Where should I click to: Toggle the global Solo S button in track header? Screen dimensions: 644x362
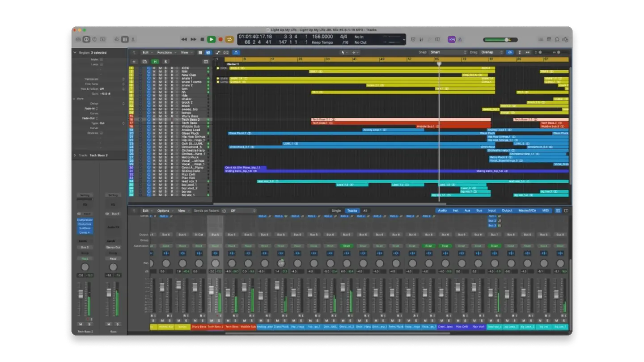[165, 62]
